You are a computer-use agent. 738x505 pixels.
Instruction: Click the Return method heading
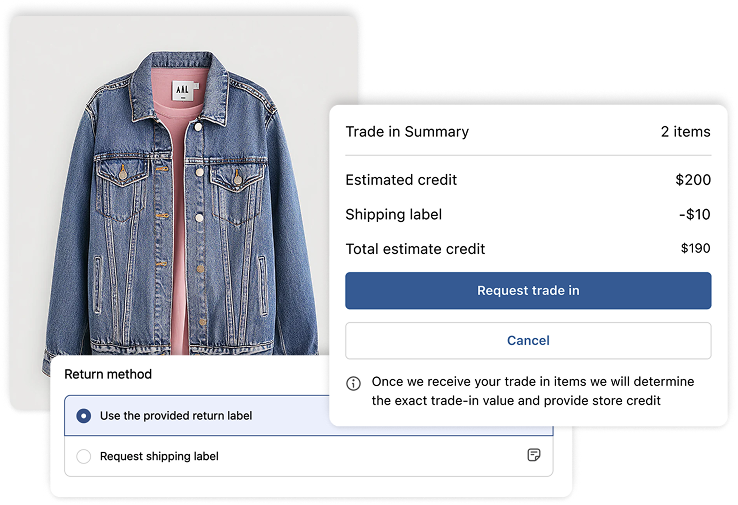108,375
